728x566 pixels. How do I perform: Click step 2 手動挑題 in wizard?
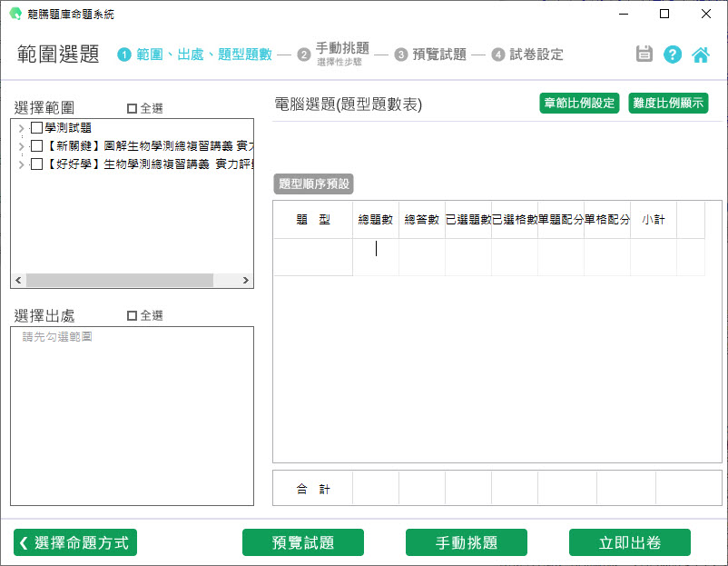341,49
